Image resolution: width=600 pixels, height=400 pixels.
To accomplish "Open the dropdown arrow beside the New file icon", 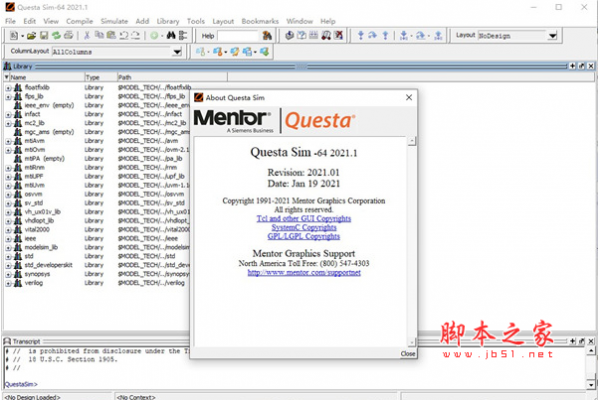I will (22, 36).
